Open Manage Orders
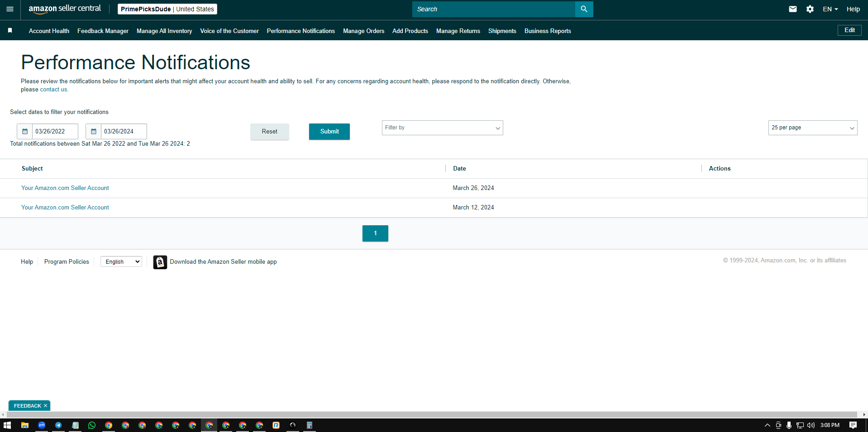The image size is (868, 432). pyautogui.click(x=363, y=31)
